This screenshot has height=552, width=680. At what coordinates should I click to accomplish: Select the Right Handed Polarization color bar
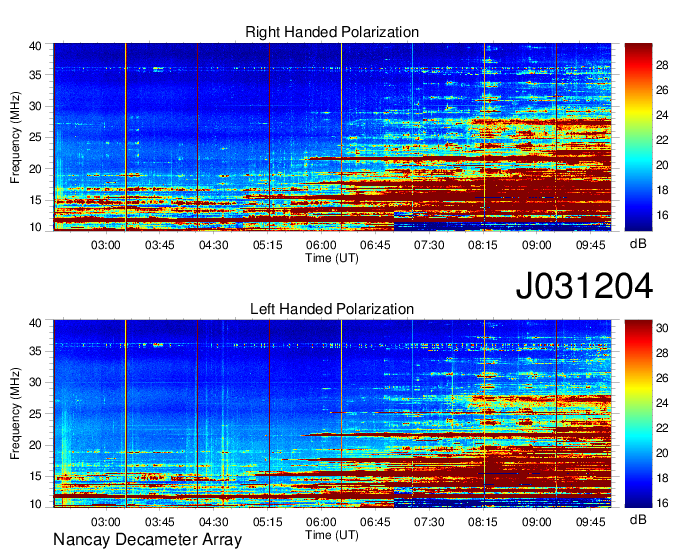point(638,137)
